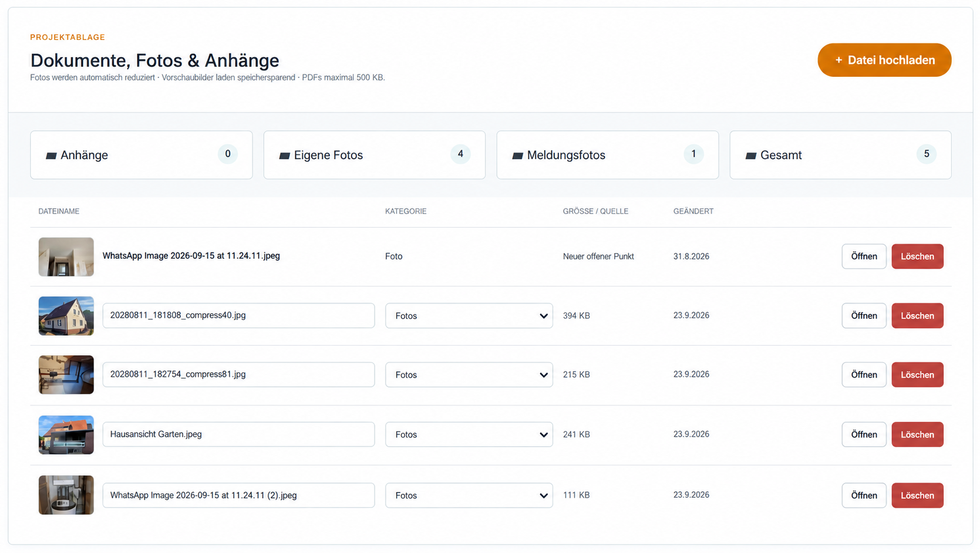Click the Foto category text in first row
This screenshot has height=553, width=980.
pos(393,257)
